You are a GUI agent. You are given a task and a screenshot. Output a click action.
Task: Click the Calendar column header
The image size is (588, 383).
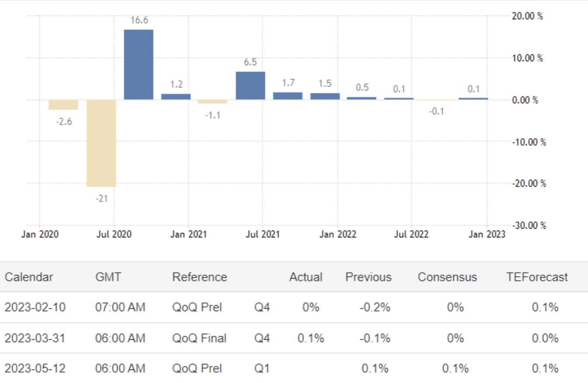tap(29, 277)
